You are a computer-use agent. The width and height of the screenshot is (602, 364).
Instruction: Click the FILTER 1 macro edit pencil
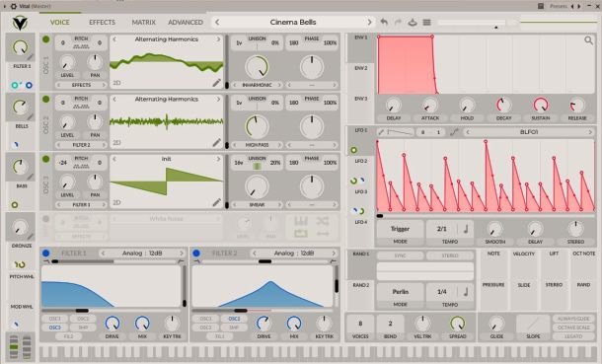pyautogui.click(x=30, y=57)
